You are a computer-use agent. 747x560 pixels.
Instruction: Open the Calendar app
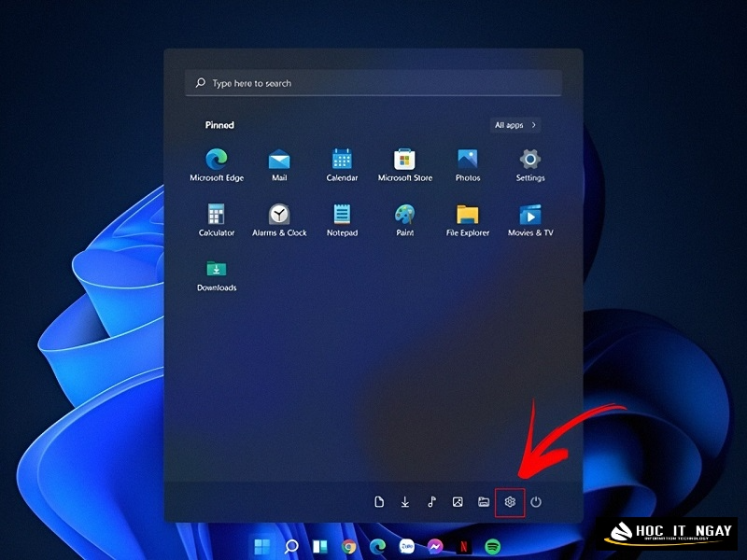[x=342, y=165]
